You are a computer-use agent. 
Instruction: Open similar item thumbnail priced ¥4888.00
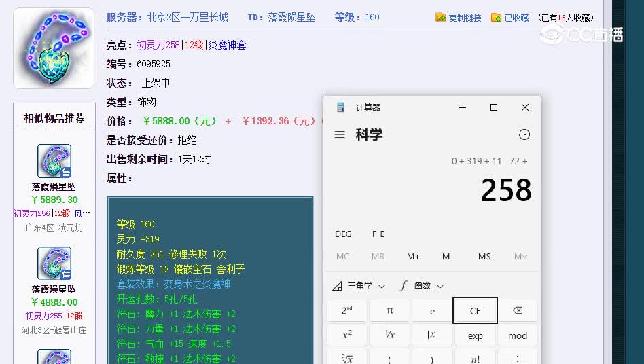pyautogui.click(x=54, y=263)
